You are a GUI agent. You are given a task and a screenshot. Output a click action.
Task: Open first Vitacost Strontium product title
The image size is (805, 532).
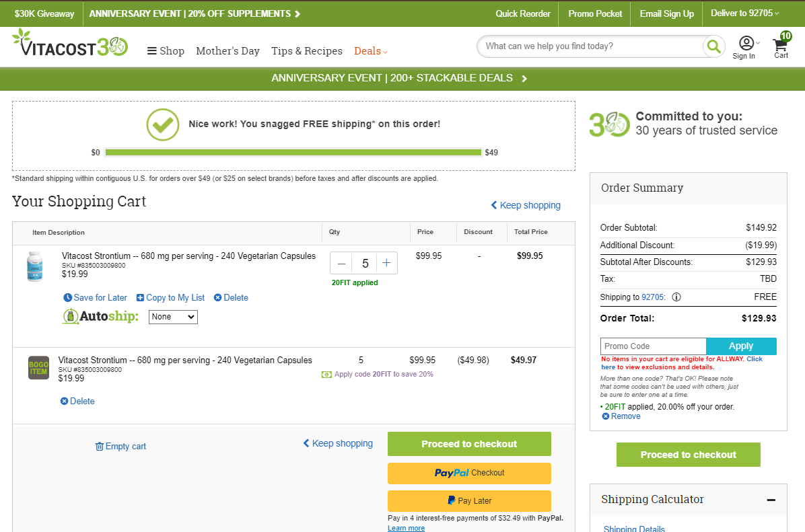tap(188, 256)
